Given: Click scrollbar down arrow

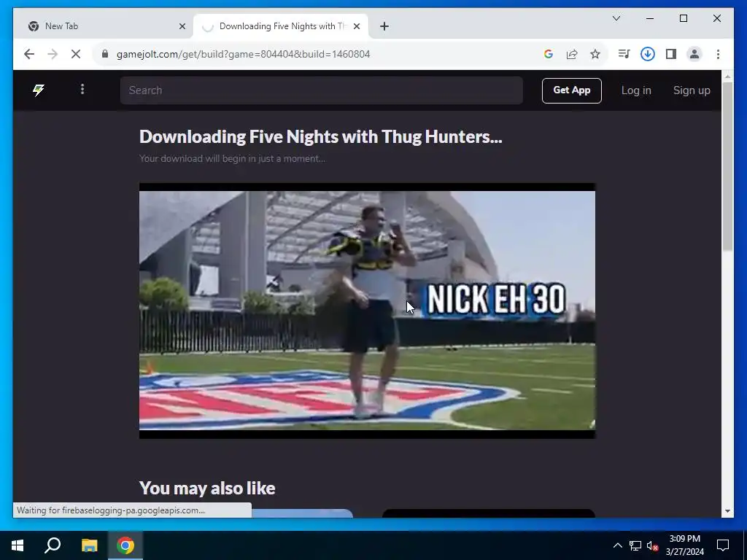Looking at the screenshot, I should point(727,511).
